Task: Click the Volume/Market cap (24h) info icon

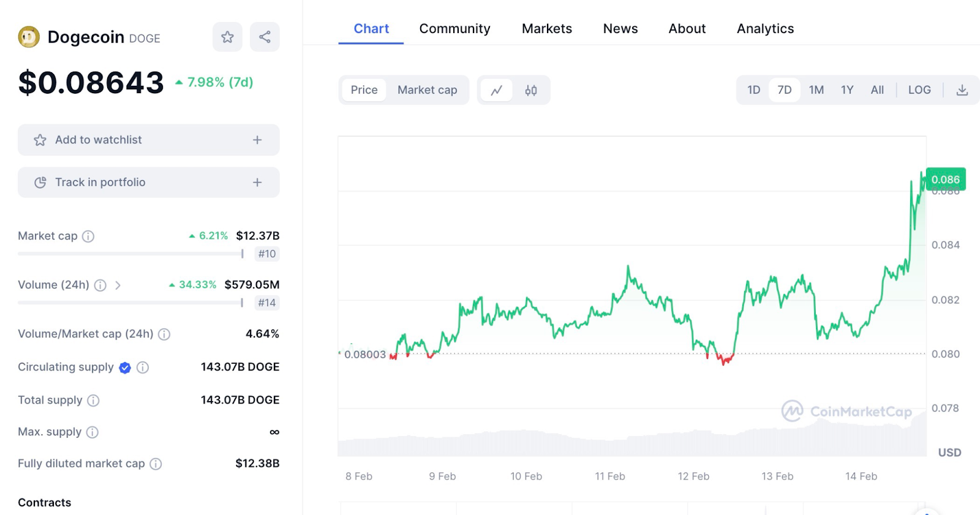Action: pos(164,334)
